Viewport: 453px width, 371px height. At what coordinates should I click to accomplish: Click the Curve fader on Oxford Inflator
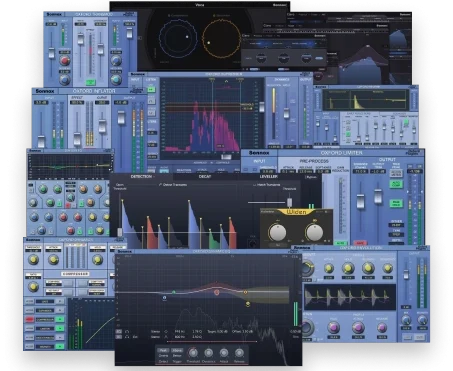pyautogui.click(x=102, y=126)
